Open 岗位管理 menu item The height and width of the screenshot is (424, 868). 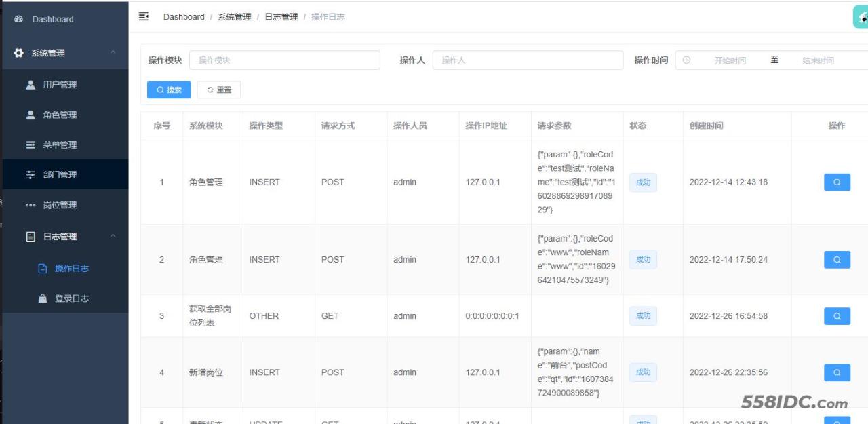64,205
